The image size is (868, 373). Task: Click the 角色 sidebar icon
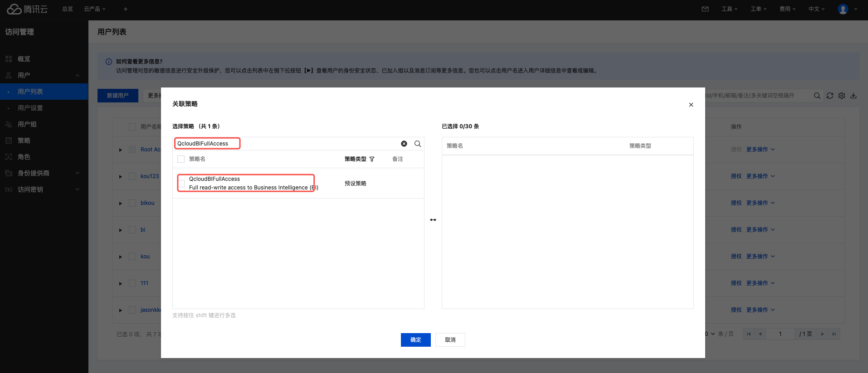(9, 157)
